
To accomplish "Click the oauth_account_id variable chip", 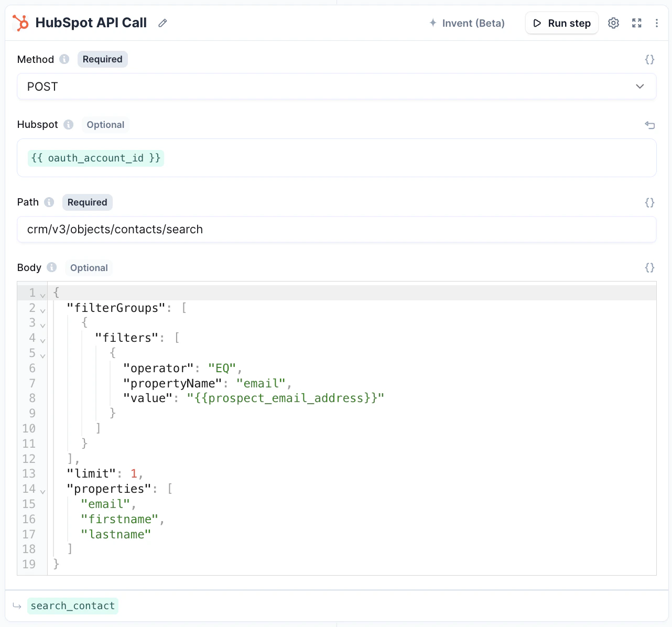I will tap(96, 158).
